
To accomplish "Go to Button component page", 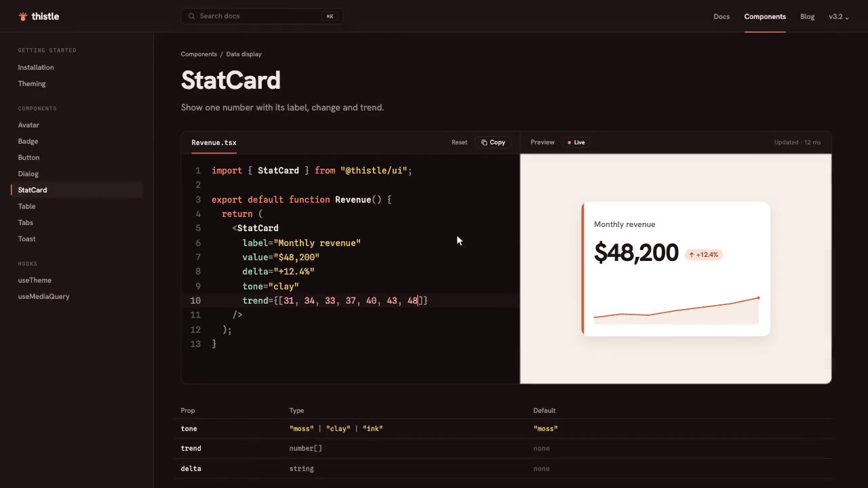I will click(x=28, y=158).
